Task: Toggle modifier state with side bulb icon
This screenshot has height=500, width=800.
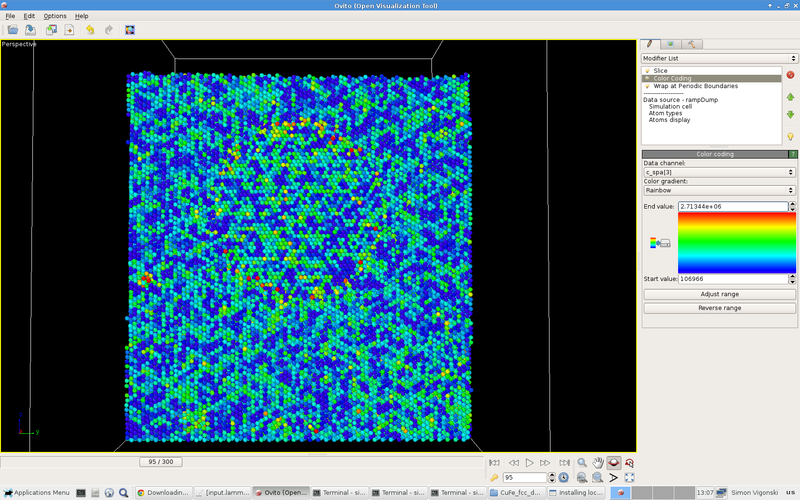Action: 791,136
